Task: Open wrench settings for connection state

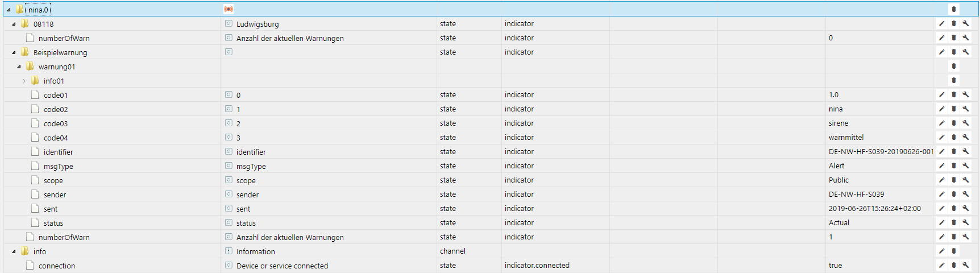Action: (966, 266)
